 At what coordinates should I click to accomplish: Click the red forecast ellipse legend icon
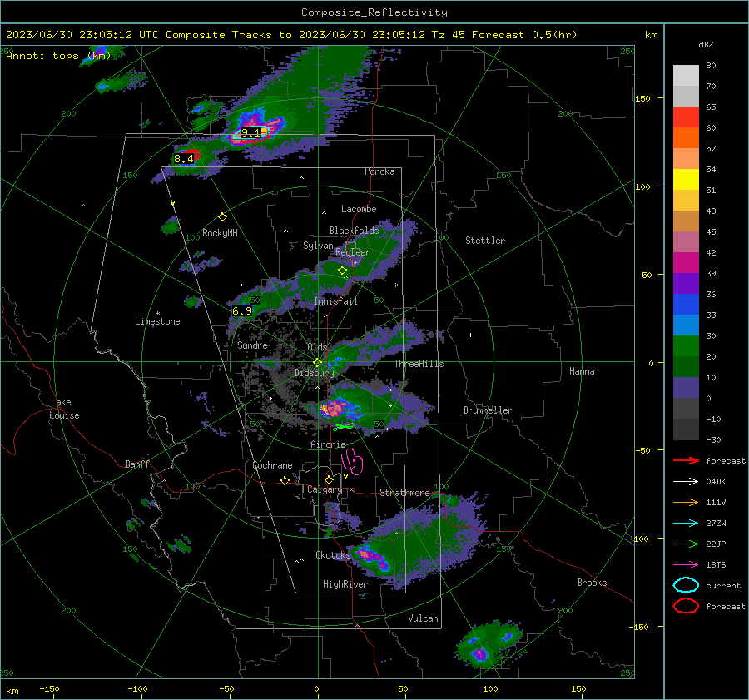pos(686,606)
